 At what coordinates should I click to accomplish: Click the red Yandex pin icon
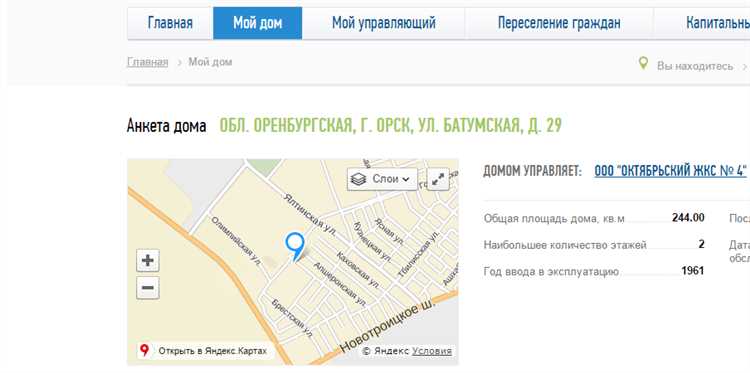coord(144,351)
